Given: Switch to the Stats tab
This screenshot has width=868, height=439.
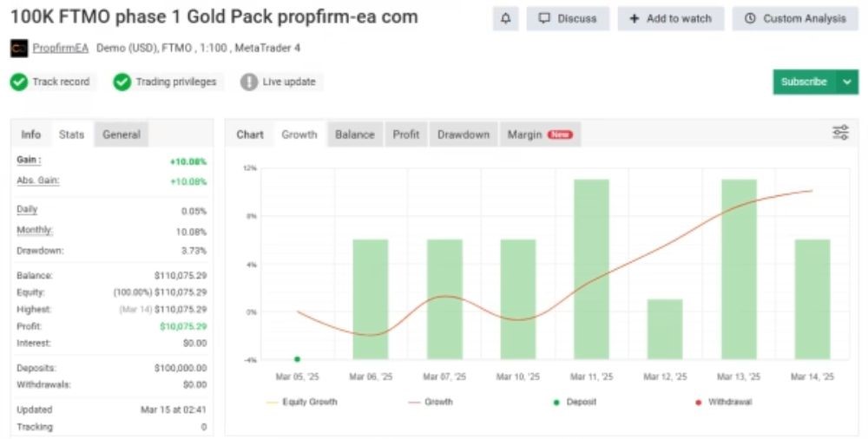Looking at the screenshot, I should (x=71, y=134).
